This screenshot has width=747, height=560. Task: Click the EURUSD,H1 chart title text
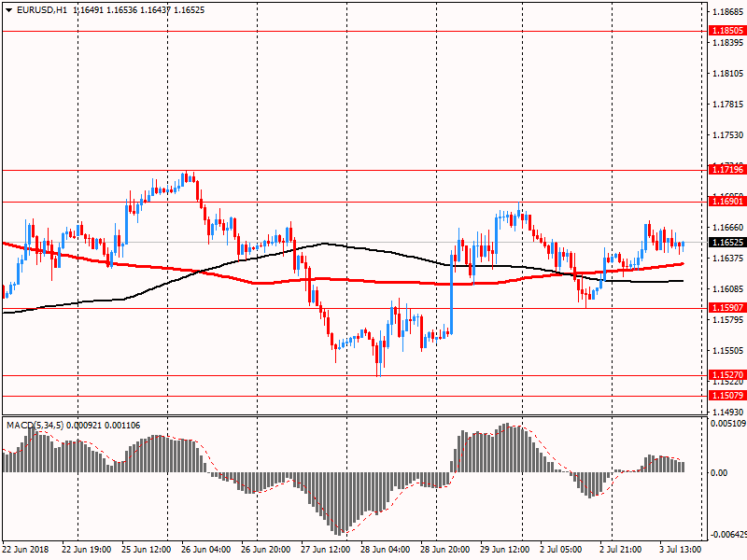(42, 10)
